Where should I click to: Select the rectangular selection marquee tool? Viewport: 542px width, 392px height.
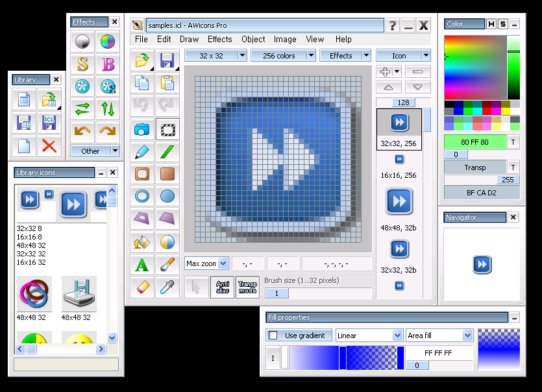[167, 129]
